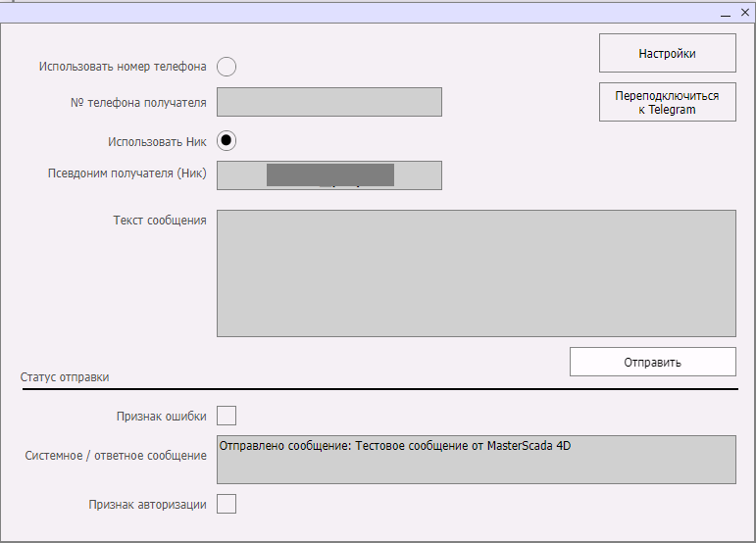The width and height of the screenshot is (756, 543).
Task: Click the black separator line under status heading
Action: click(378, 389)
